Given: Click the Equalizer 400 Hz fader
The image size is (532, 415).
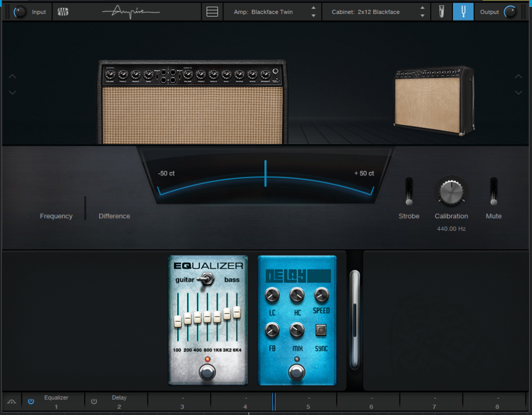Looking at the screenshot, I should click(197, 317).
